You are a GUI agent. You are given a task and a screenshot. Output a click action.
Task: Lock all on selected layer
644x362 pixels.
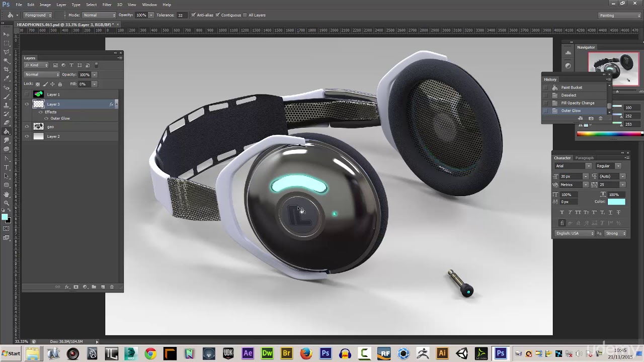click(x=60, y=84)
